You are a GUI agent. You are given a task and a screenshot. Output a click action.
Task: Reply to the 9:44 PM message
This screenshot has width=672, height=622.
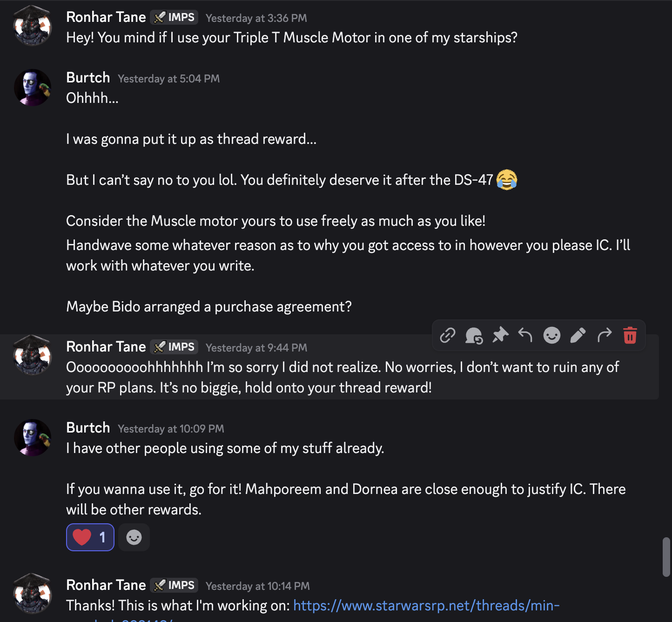pos(525,335)
